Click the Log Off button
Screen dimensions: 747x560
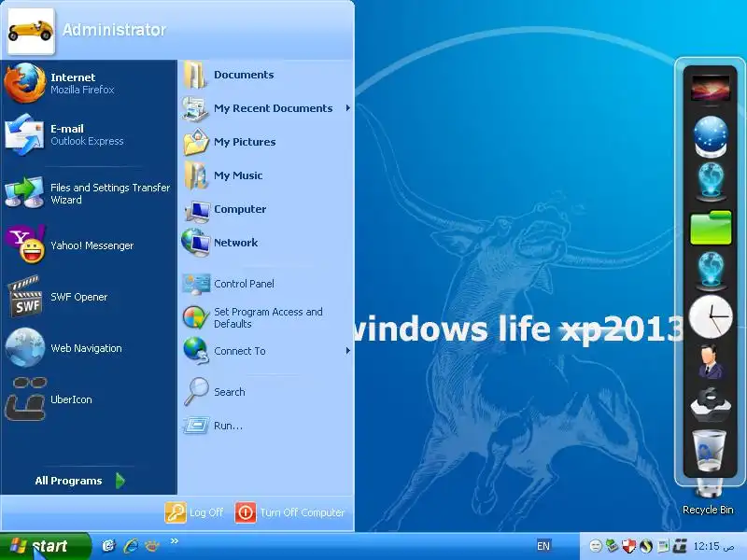pos(194,512)
